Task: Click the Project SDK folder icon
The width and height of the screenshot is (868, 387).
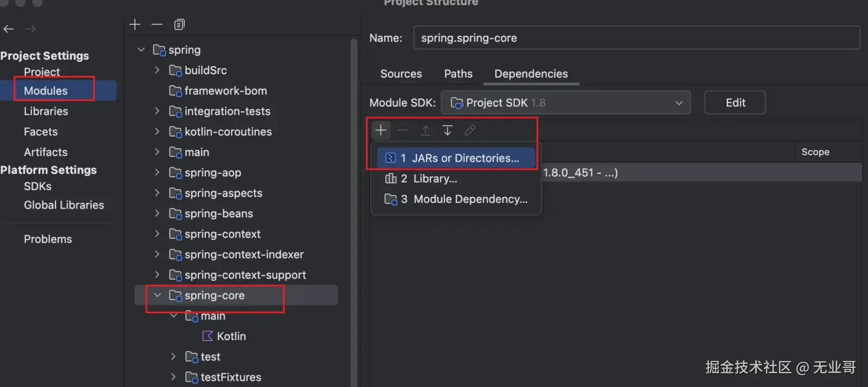Action: pos(457,103)
